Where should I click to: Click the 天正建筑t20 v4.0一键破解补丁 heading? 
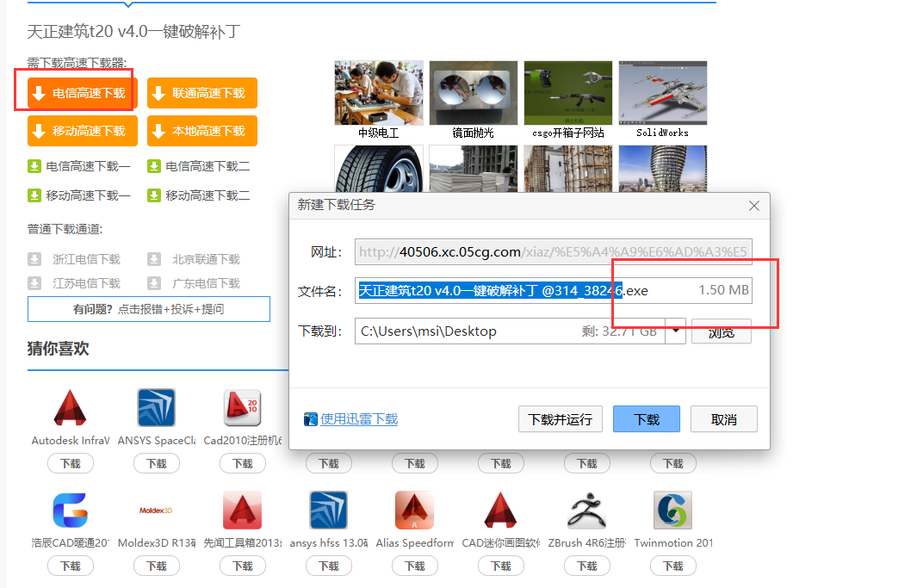click(134, 31)
